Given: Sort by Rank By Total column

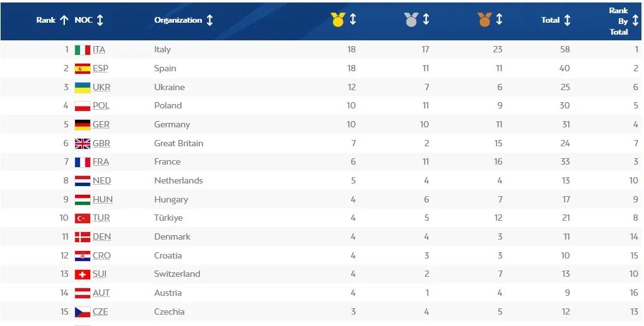Looking at the screenshot, I should tap(635, 20).
